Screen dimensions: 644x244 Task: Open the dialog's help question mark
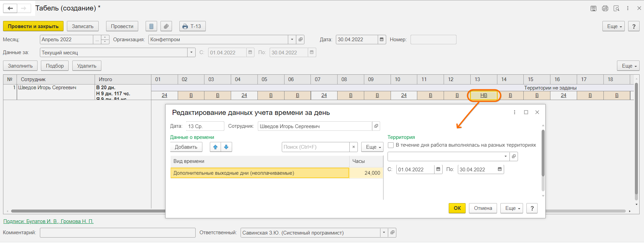(x=532, y=208)
